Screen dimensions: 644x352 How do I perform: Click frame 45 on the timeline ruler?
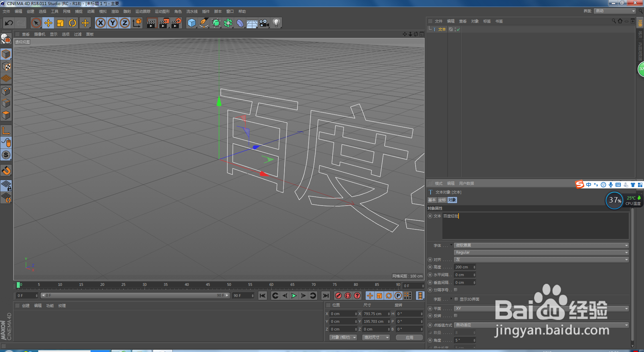click(x=208, y=285)
